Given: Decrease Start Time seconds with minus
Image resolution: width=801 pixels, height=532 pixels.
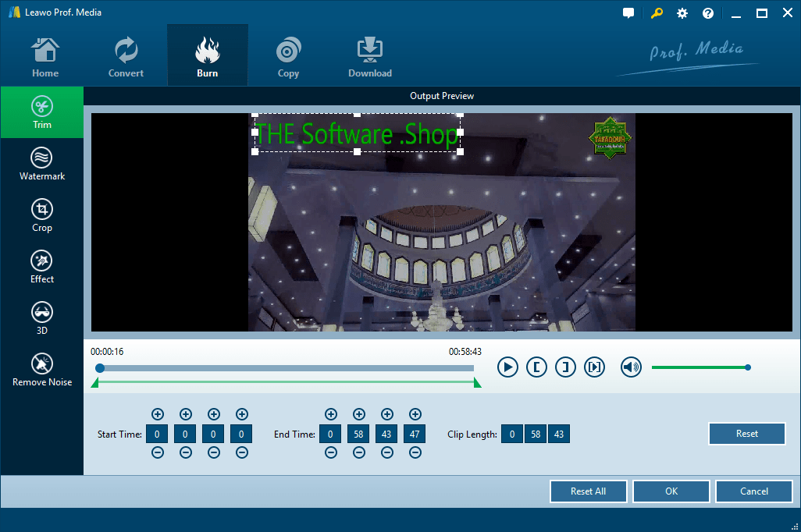Looking at the screenshot, I should coord(214,452).
